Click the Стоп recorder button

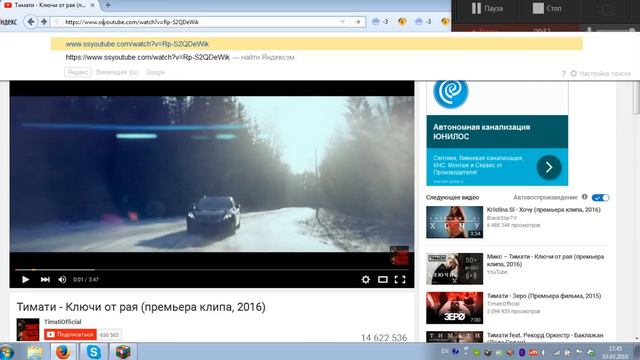pyautogui.click(x=547, y=8)
